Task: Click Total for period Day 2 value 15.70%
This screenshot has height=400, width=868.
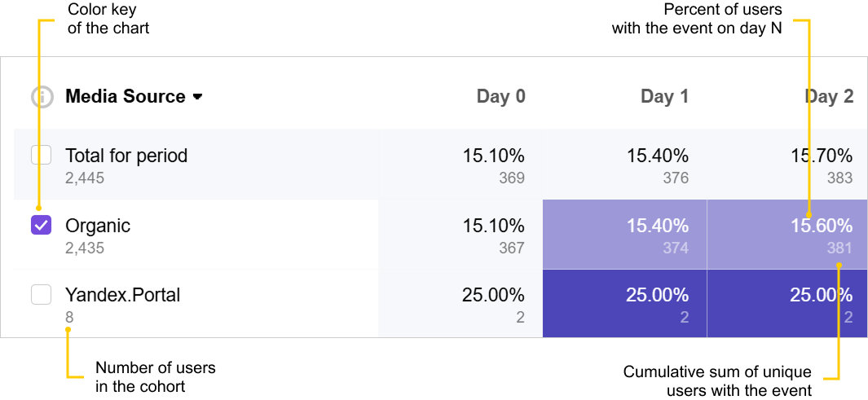Action: pos(822,156)
